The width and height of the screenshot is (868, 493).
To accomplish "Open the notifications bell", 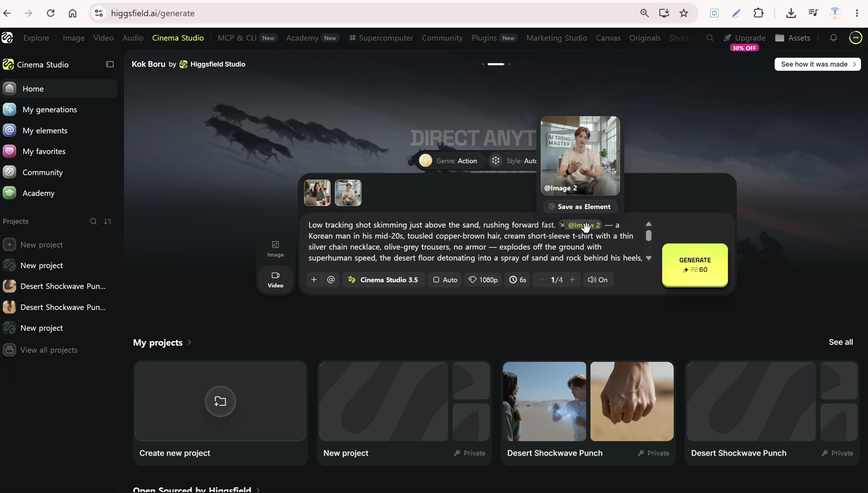I will click(x=834, y=38).
